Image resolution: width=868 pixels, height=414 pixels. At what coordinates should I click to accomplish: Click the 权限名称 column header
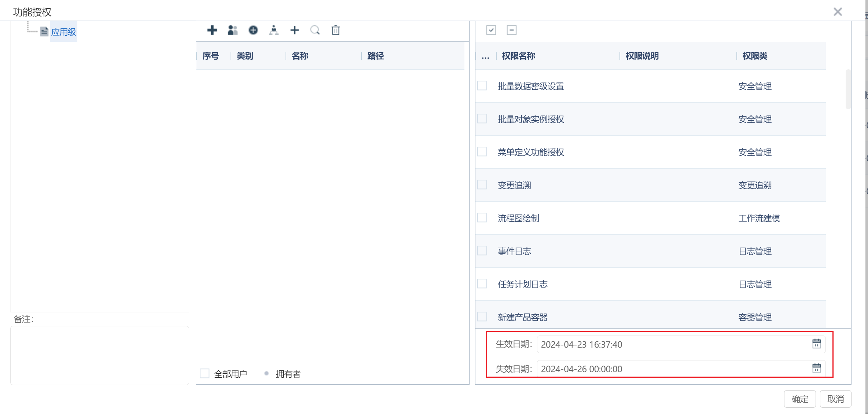pos(519,56)
